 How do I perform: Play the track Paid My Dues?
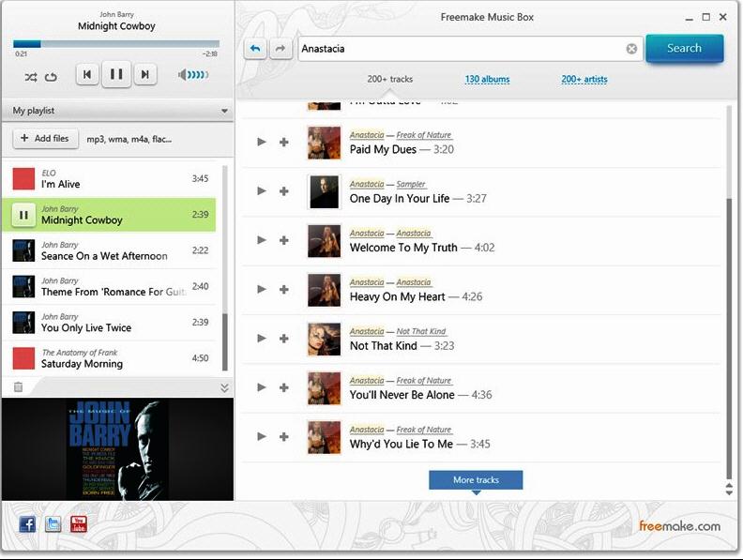pos(262,142)
